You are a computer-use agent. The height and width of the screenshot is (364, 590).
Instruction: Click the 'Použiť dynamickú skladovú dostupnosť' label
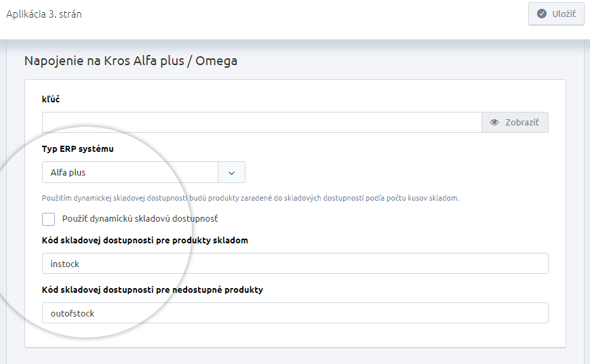(140, 218)
